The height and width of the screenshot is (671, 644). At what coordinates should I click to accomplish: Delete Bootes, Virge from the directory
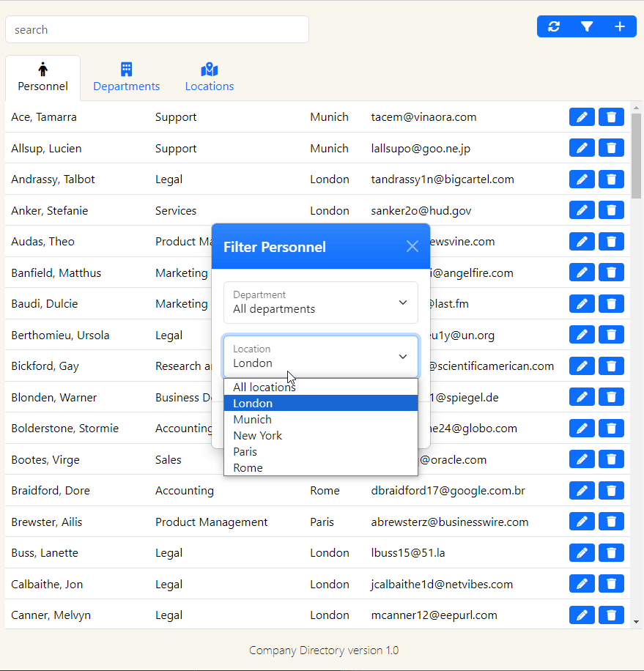click(611, 459)
